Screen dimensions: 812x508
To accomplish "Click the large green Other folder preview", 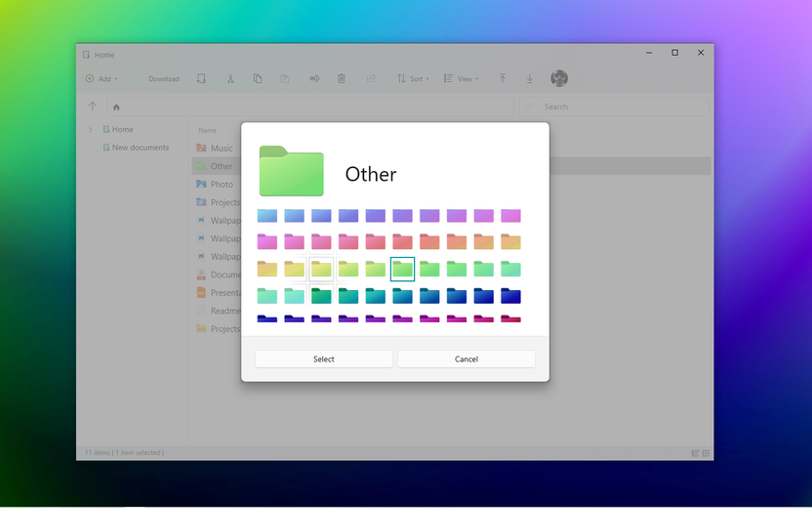I will coord(292,171).
